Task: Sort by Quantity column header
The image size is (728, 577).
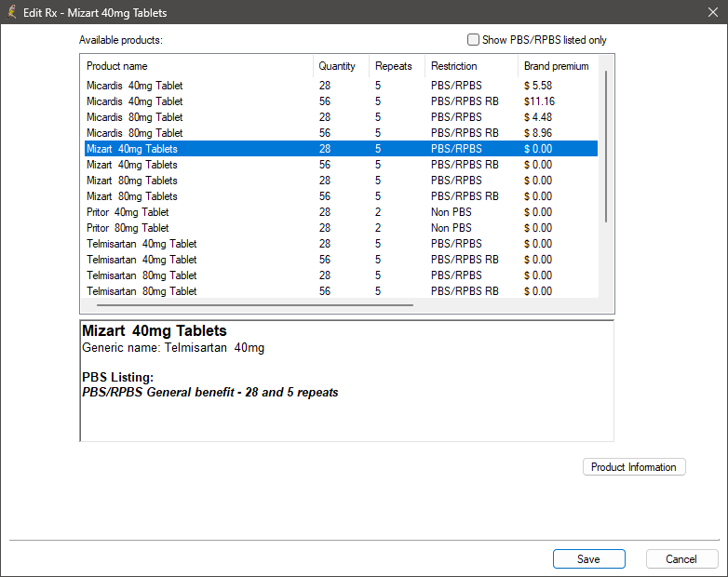Action: [x=341, y=66]
